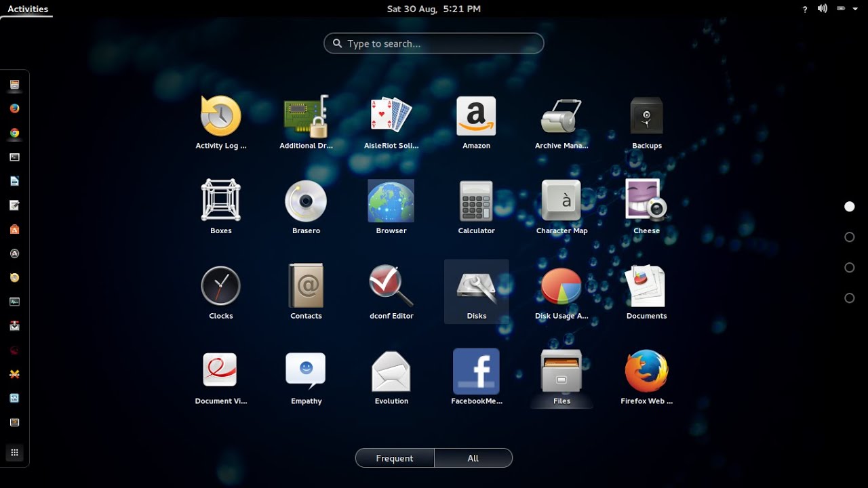Switch to the Frequent apps view
The width and height of the screenshot is (868, 488).
point(395,458)
